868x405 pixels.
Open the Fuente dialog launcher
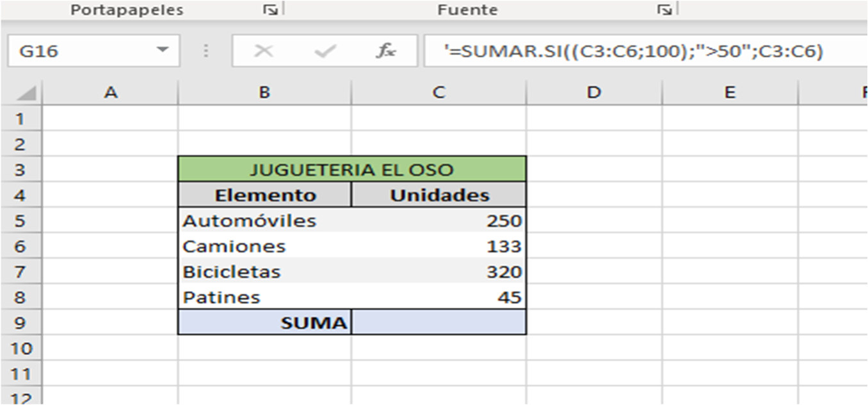click(665, 10)
